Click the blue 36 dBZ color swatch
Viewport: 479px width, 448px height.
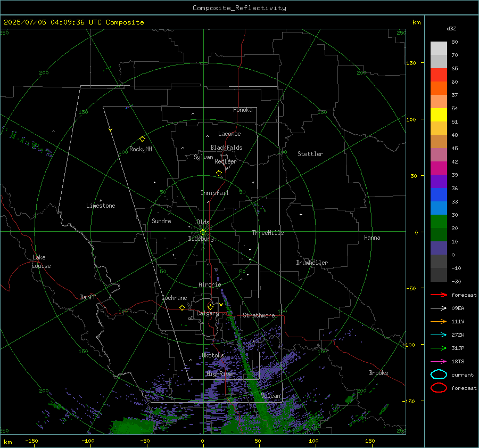pos(439,194)
